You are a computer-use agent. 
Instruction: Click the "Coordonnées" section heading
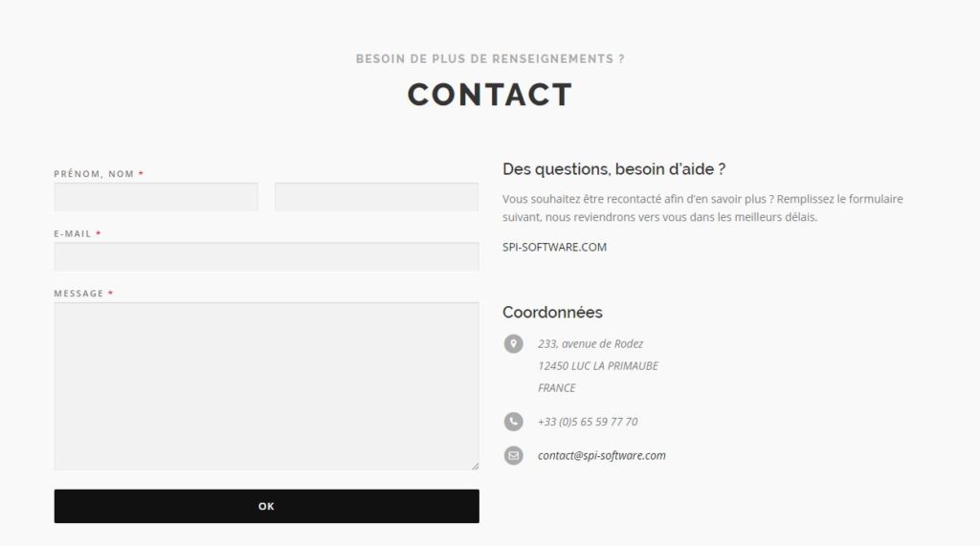click(552, 313)
